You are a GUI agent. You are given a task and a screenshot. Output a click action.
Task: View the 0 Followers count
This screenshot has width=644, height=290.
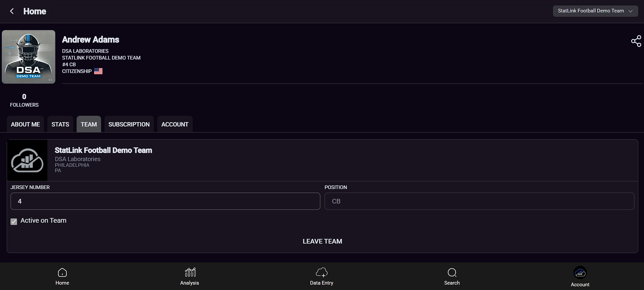tap(24, 100)
